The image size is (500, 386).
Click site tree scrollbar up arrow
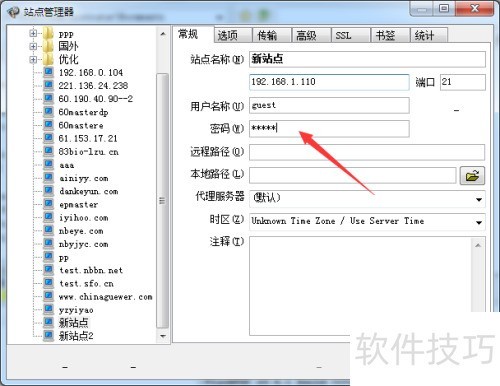click(x=163, y=34)
